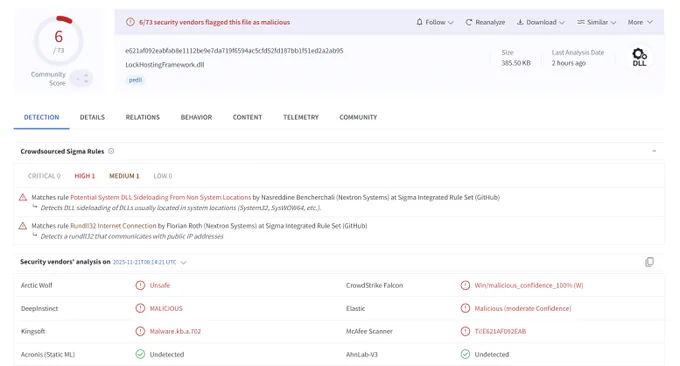The image size is (680, 366).
Task: Click the alert icon next to DeepInstinct result
Action: [x=140, y=308]
